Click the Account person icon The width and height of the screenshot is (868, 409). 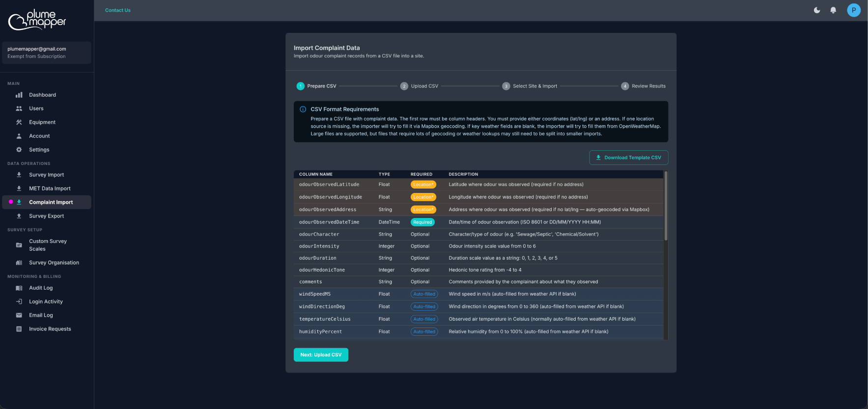pos(19,136)
